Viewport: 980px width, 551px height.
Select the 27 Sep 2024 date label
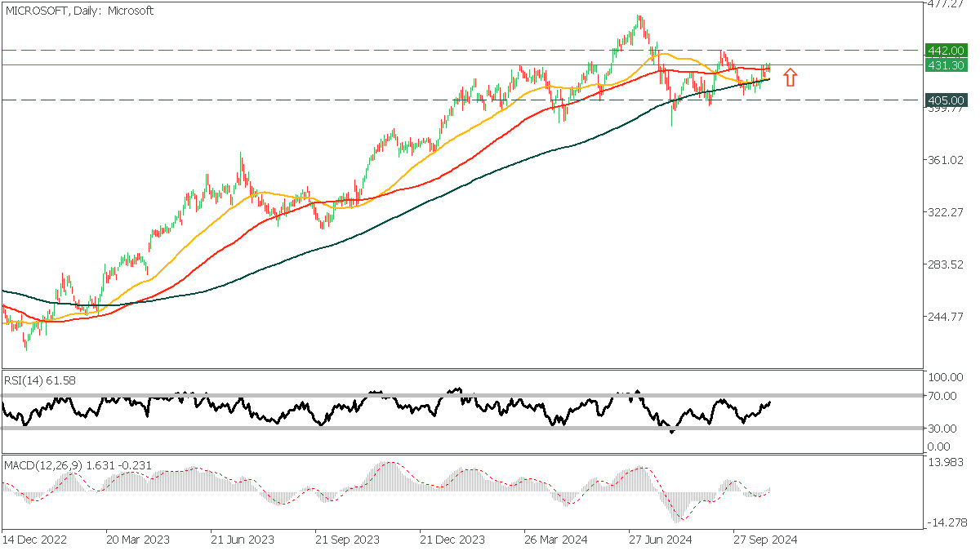[764, 540]
